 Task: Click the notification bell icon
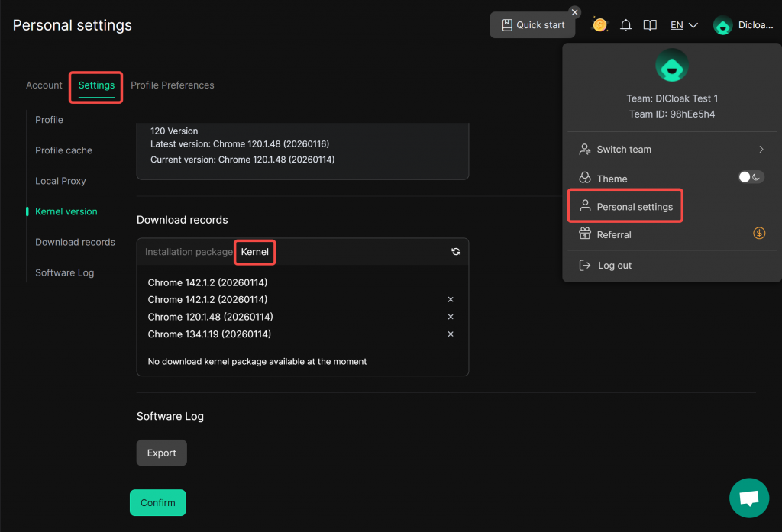625,25
